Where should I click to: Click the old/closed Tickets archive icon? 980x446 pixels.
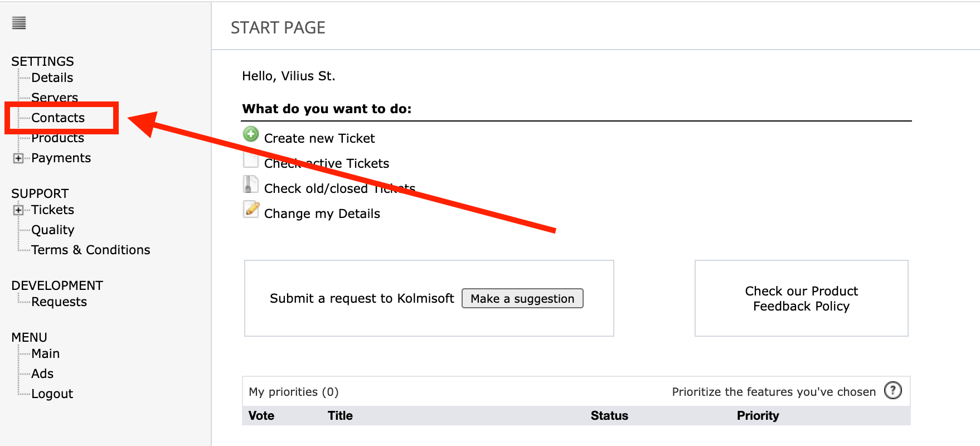[x=251, y=185]
